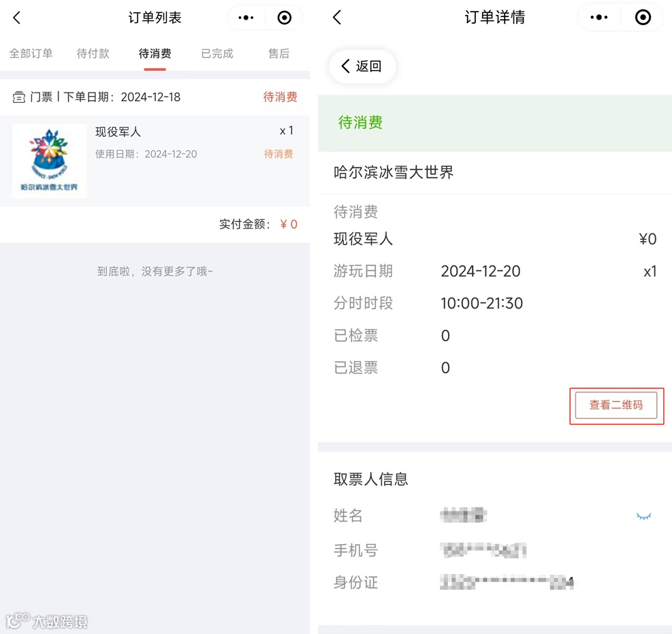The width and height of the screenshot is (672, 634).
Task: Open the three-dots menu on 订单详情 screen
Action: [598, 18]
